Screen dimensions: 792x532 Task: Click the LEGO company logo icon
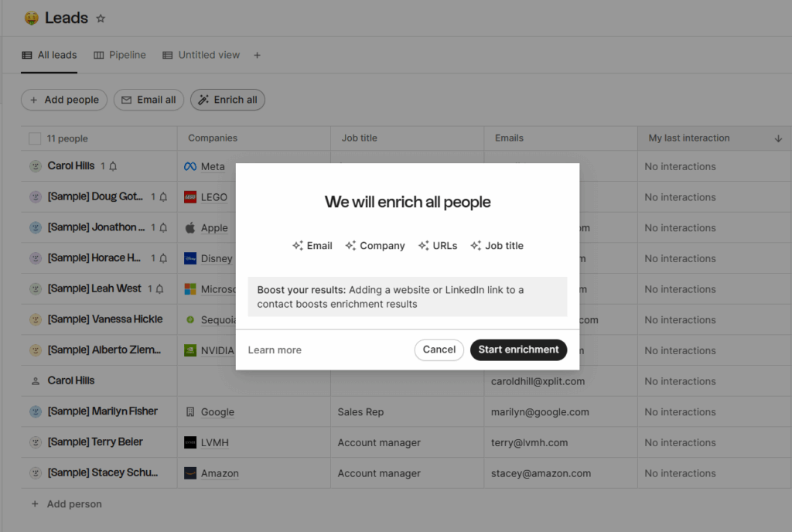[x=190, y=197]
